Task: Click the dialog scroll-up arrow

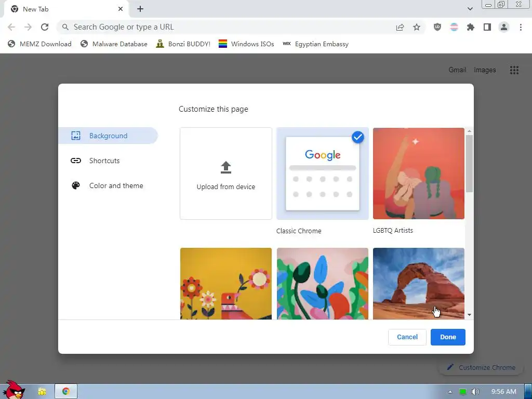Action: (469, 131)
